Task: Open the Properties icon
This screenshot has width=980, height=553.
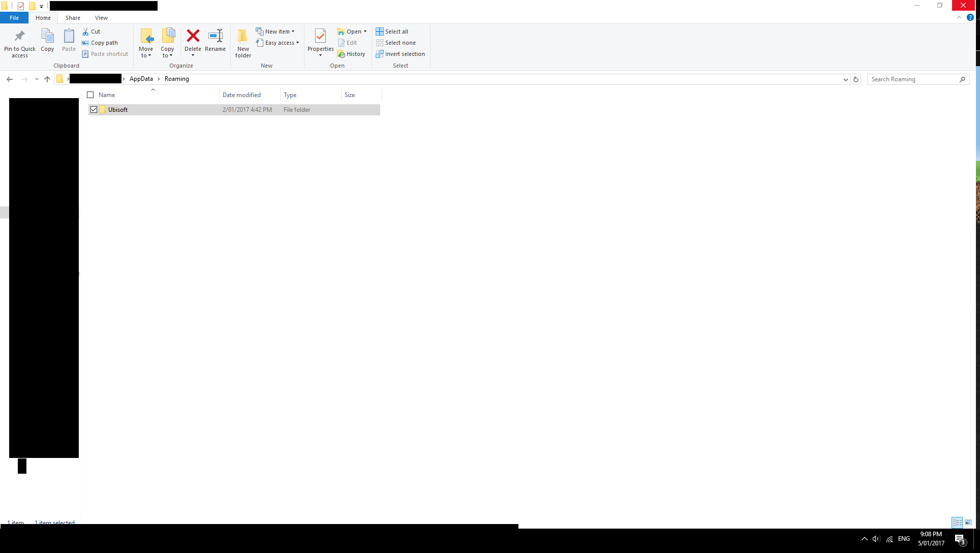Action: tap(320, 36)
